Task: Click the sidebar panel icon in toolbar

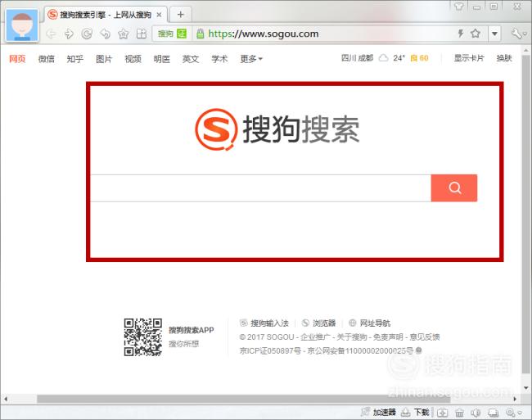Action: pyautogui.click(x=141, y=34)
